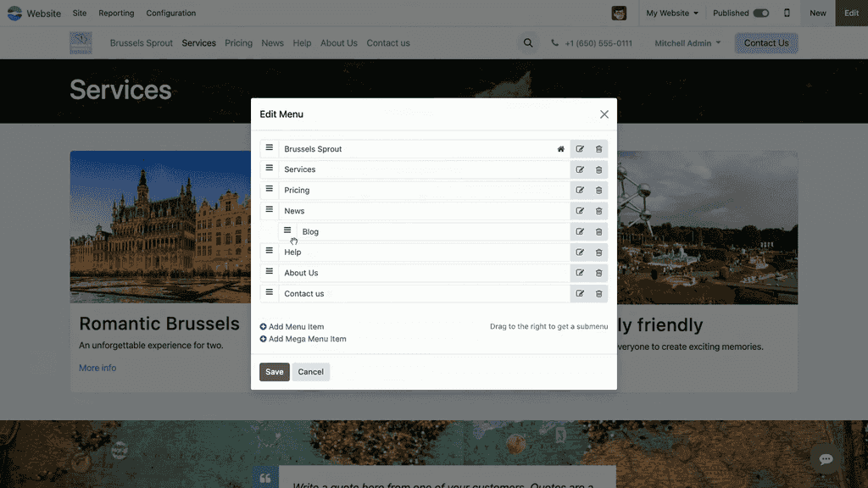Open the website search magnifier icon
The image size is (868, 488).
(x=528, y=43)
